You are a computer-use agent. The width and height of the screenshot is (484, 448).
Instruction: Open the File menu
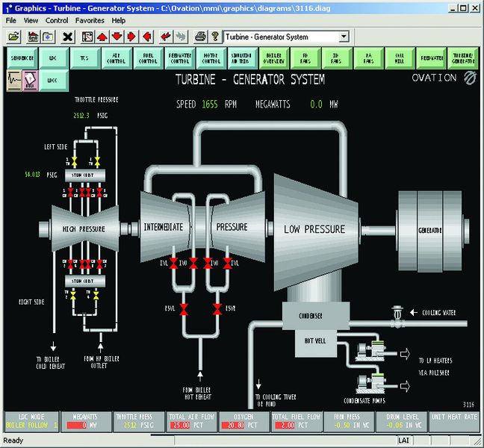point(10,20)
